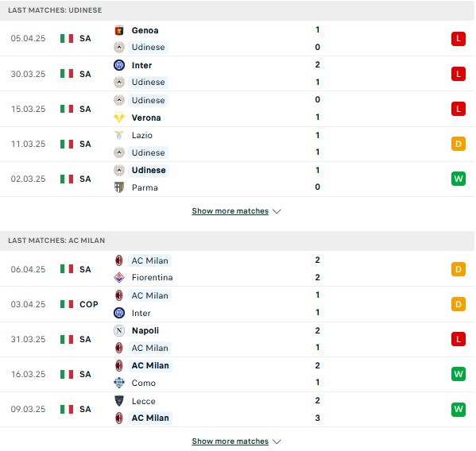Click the Italy flag on COP match row
The height and width of the screenshot is (451, 476).
(67, 304)
